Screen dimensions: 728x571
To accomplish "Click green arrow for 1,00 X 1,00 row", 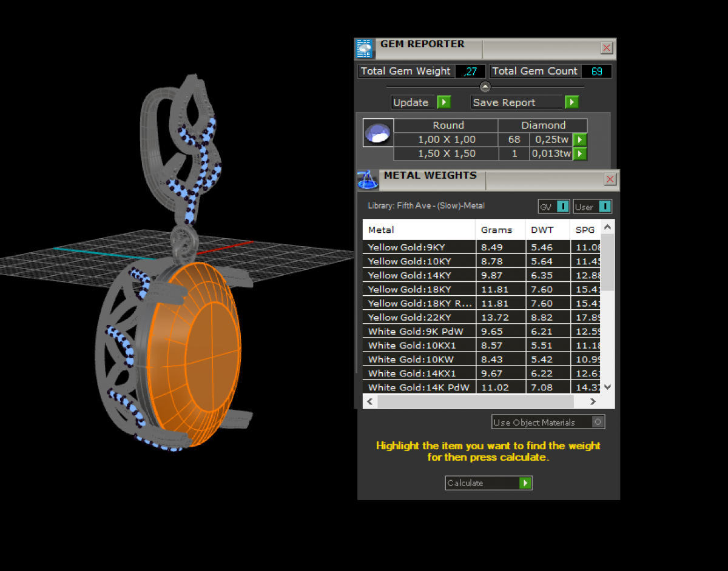I will click(580, 140).
